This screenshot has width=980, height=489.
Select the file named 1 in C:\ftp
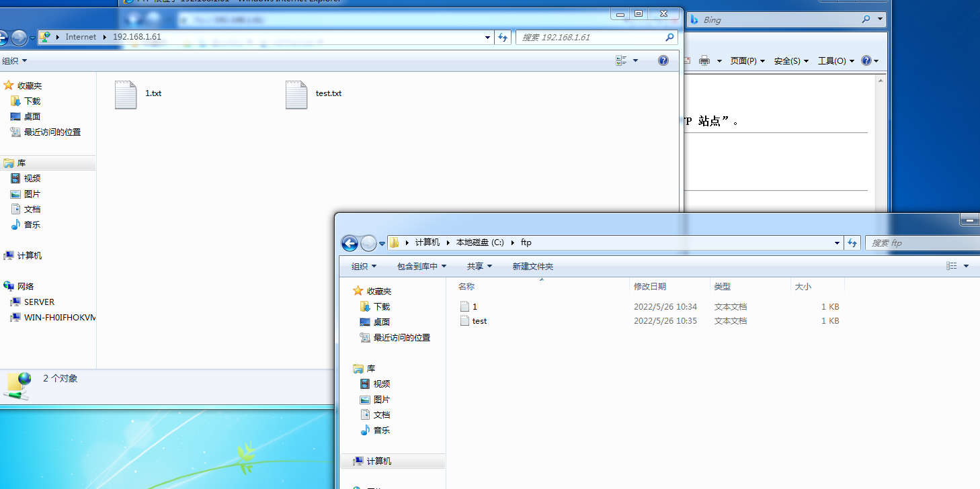point(468,306)
